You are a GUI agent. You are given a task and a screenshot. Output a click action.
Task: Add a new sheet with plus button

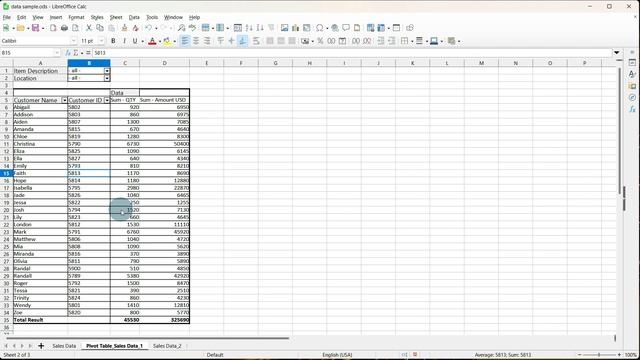[x=41, y=346]
